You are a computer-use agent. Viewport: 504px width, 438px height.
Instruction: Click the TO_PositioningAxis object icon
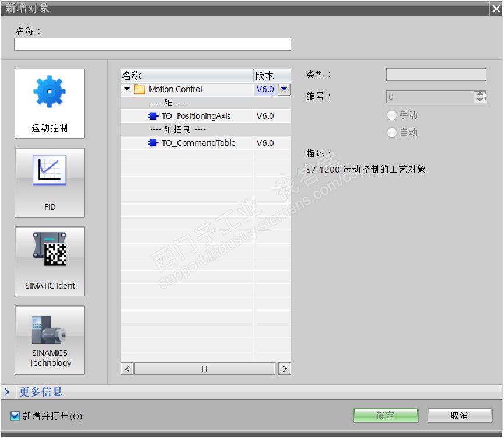pyautogui.click(x=153, y=116)
